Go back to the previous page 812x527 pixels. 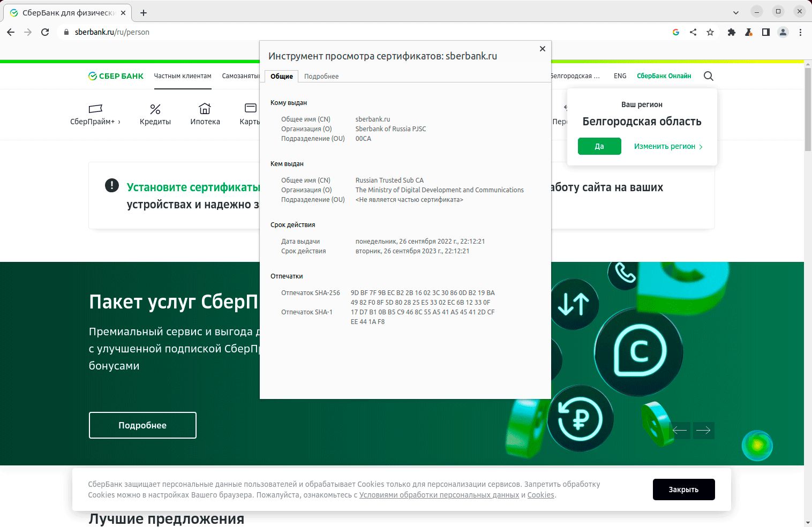point(11,32)
